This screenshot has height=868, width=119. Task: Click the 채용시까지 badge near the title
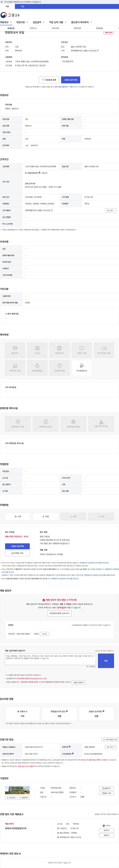109,33
